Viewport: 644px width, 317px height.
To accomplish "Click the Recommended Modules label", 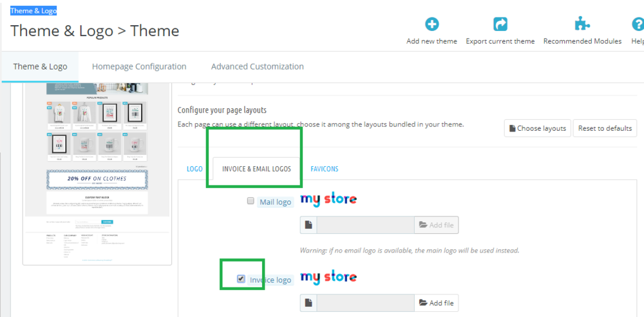I will pyautogui.click(x=582, y=41).
